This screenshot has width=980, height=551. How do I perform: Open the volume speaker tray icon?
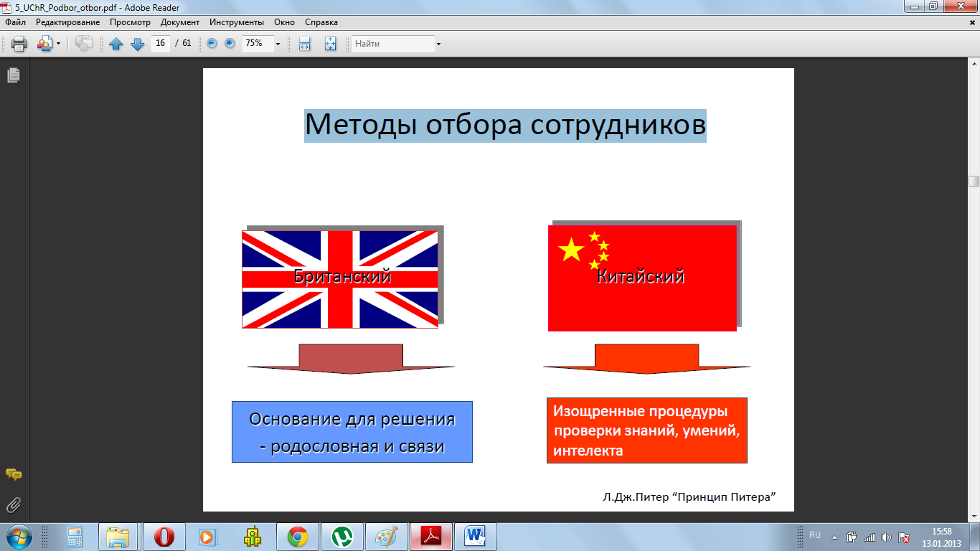[x=887, y=537]
